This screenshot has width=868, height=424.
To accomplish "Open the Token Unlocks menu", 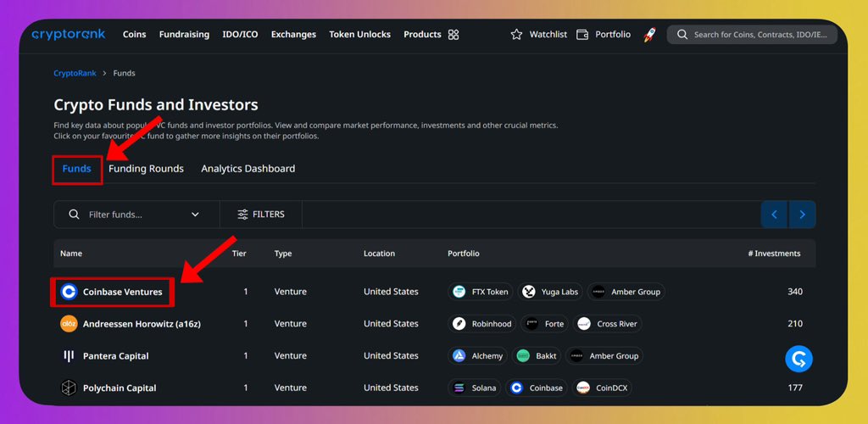I will point(359,34).
